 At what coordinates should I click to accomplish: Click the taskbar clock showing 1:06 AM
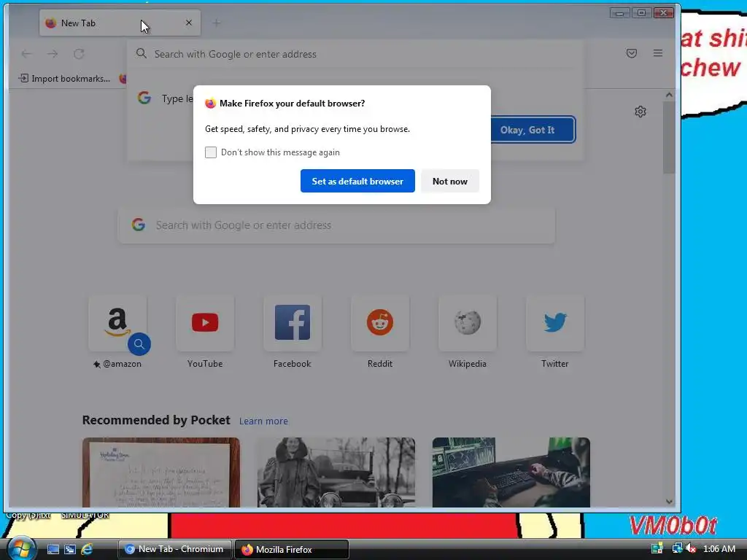click(x=719, y=548)
